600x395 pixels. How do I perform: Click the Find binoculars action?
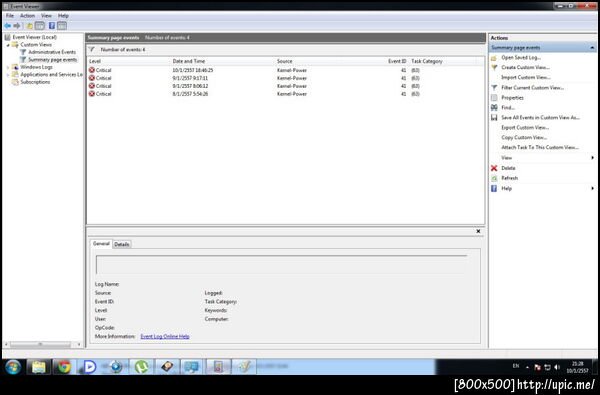(508, 108)
